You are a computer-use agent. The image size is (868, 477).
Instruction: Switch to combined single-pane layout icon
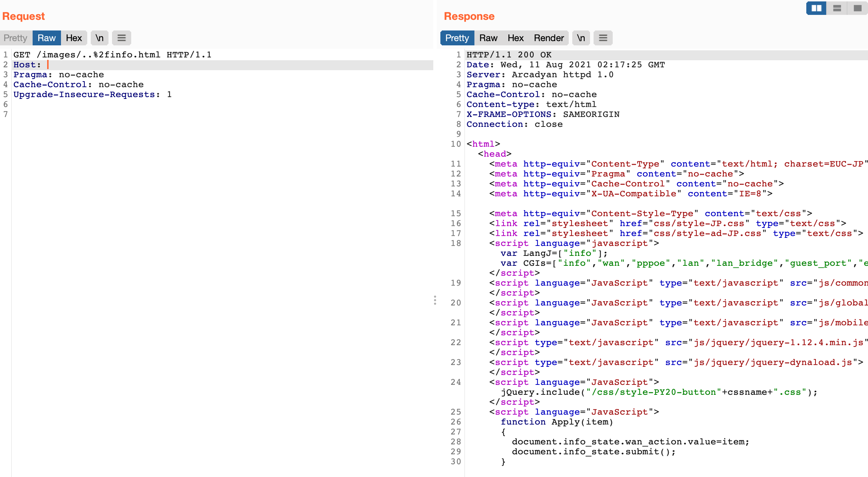[x=857, y=8]
